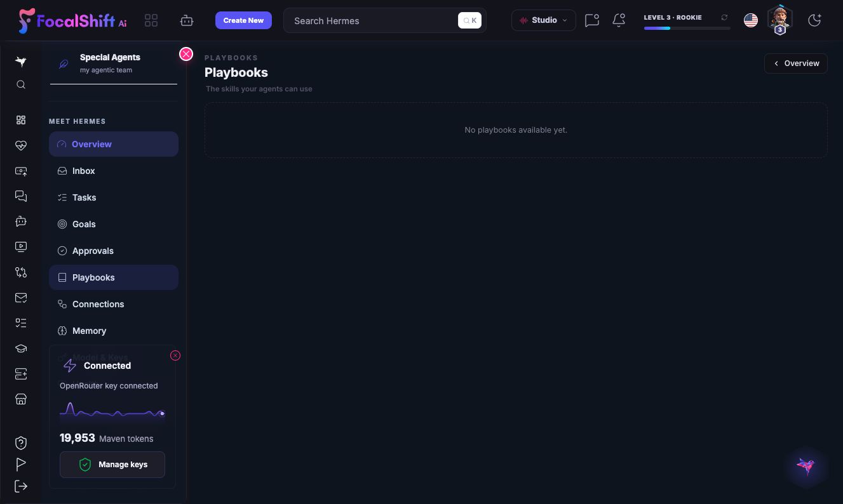Click the chatbot message icon in rail
Image resolution: width=843 pixels, height=504 pixels.
[x=21, y=222]
